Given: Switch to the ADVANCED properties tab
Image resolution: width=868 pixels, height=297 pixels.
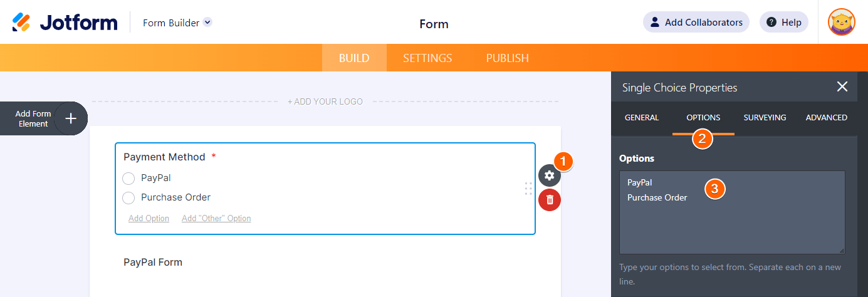Looking at the screenshot, I should pos(827,118).
